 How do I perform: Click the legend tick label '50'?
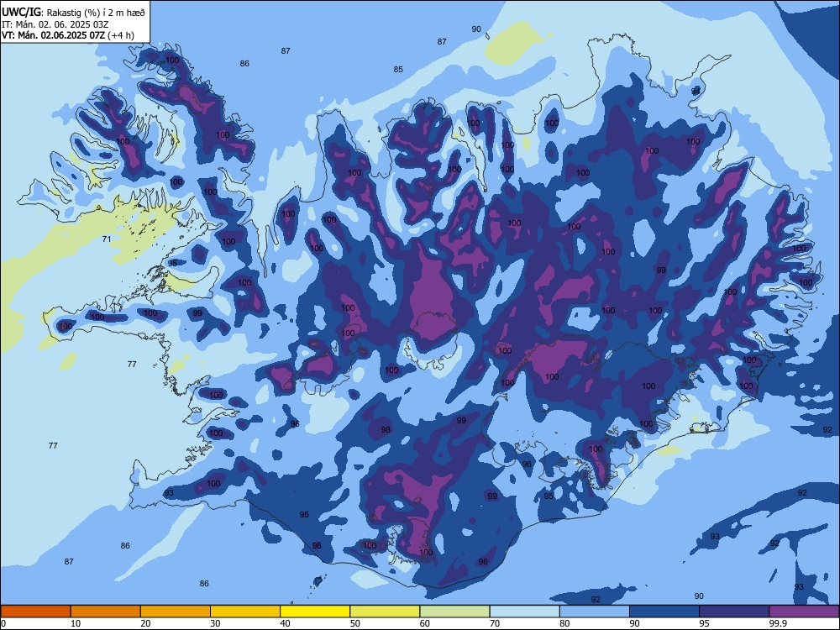click(355, 623)
